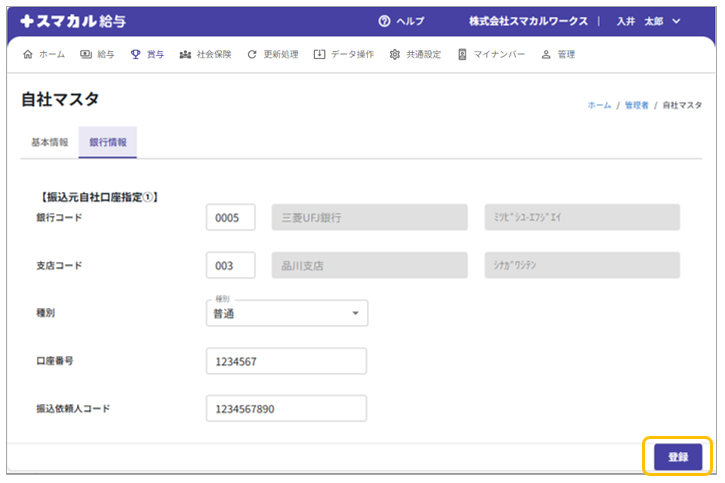Click the home icon in navigation bar
This screenshot has height=483, width=725.
27,55
